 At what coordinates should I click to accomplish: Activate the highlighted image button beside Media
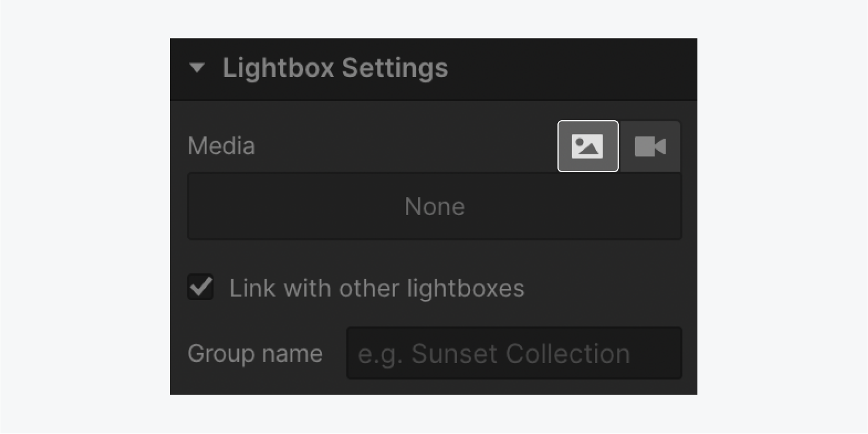pos(588,146)
